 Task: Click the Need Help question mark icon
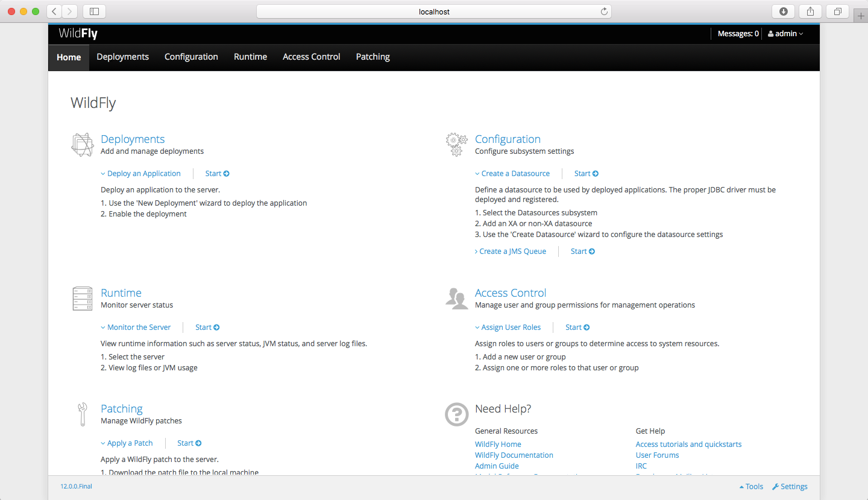pyautogui.click(x=456, y=414)
